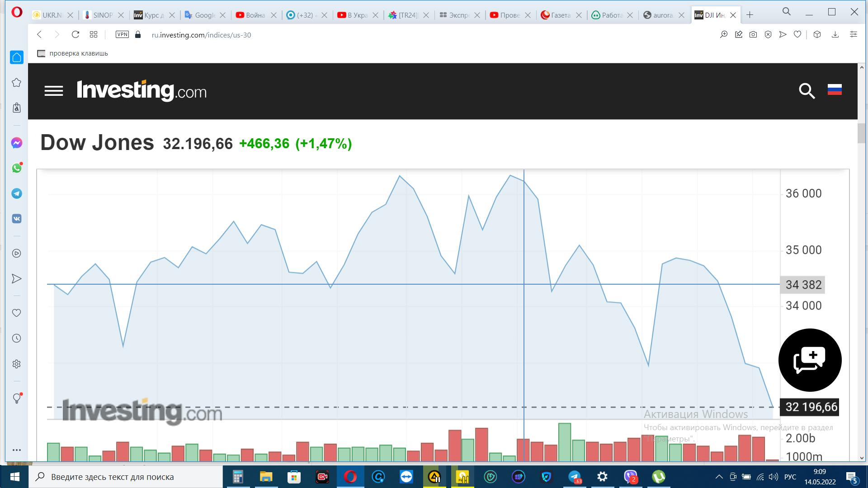Viewport: 868px width, 488px height.
Task: Open My Flow arrow in sidebar
Action: pos(17,279)
